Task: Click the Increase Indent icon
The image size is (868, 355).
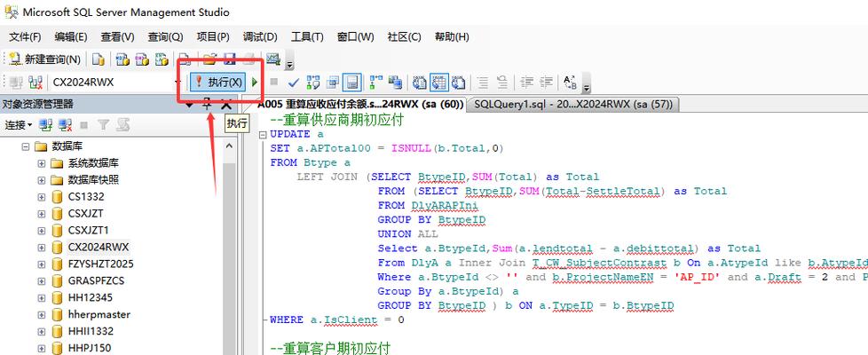Action: tap(546, 83)
